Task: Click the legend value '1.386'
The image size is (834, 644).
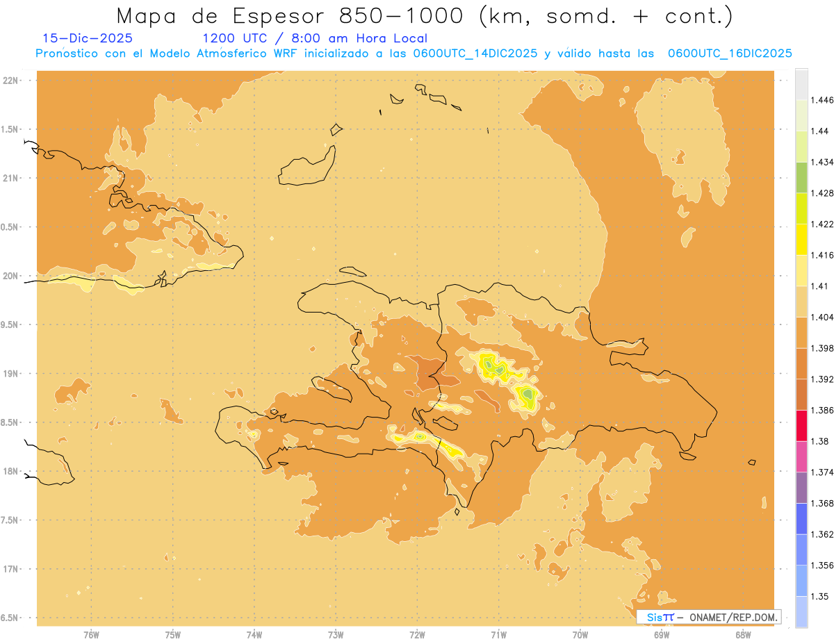Action: tap(822, 410)
